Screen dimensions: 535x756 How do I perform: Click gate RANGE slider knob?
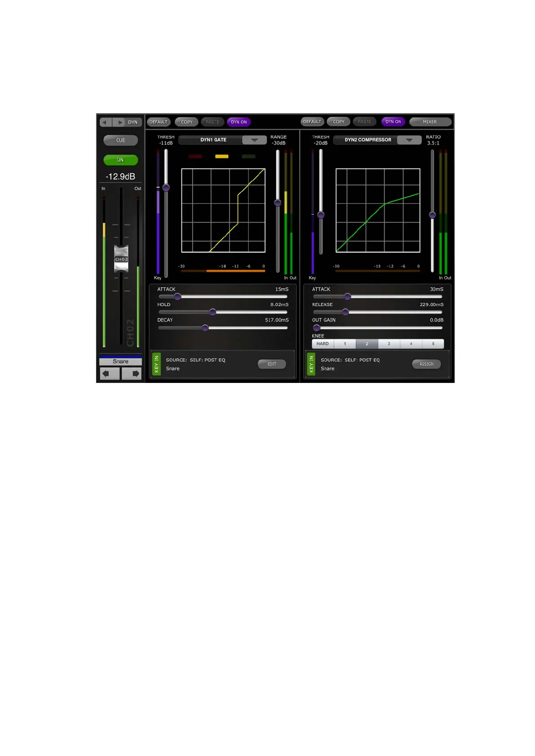click(x=278, y=203)
